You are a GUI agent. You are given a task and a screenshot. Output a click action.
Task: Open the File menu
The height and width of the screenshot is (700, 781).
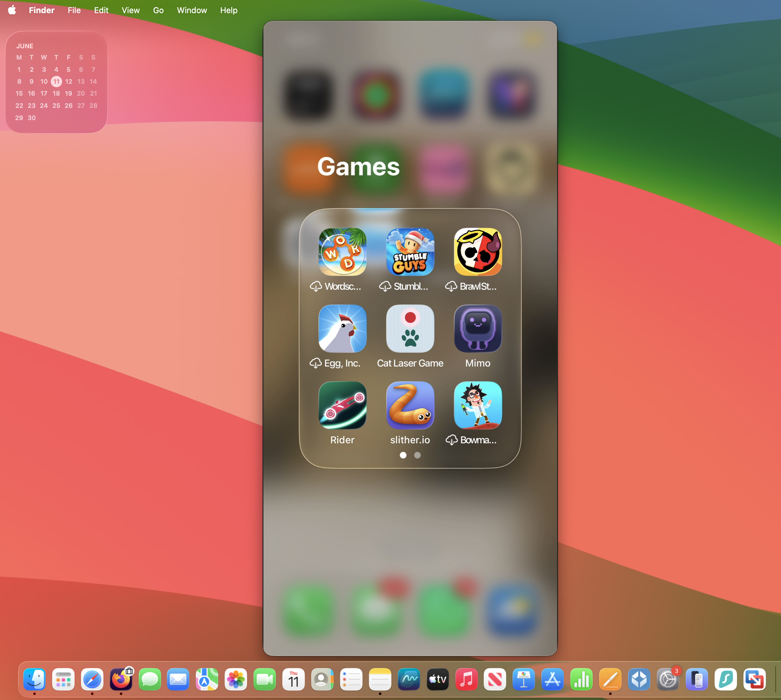74,10
